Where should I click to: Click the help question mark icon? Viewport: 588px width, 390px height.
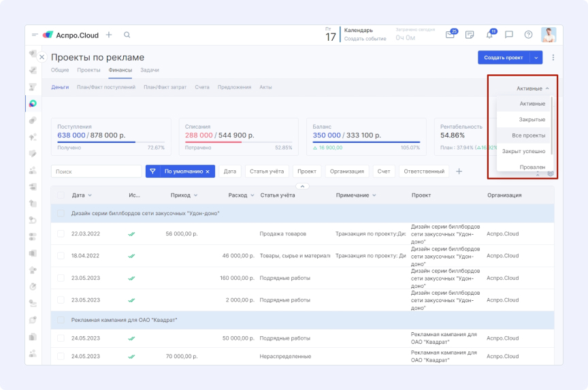click(528, 35)
